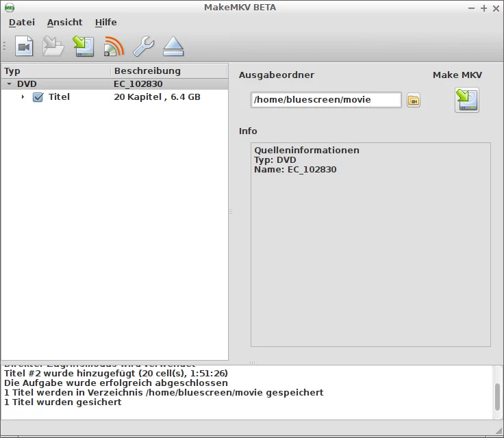The image size is (504, 438).
Task: Eject the disc using the eject icon
Action: tap(173, 47)
